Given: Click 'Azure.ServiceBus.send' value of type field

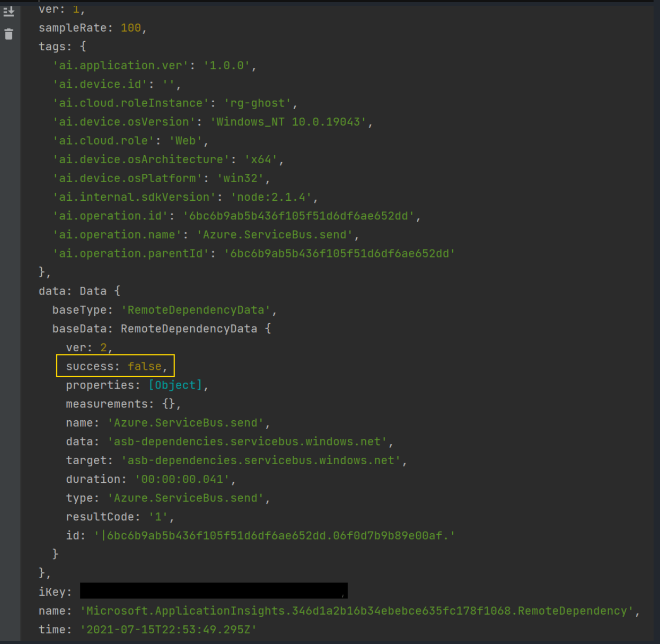Looking at the screenshot, I should coord(186,498).
